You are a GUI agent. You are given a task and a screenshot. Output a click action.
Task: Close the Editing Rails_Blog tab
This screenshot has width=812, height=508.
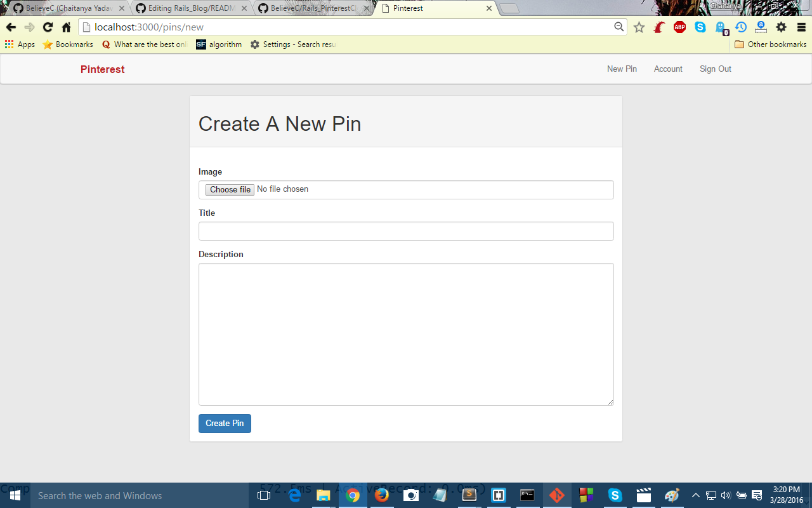tap(244, 8)
